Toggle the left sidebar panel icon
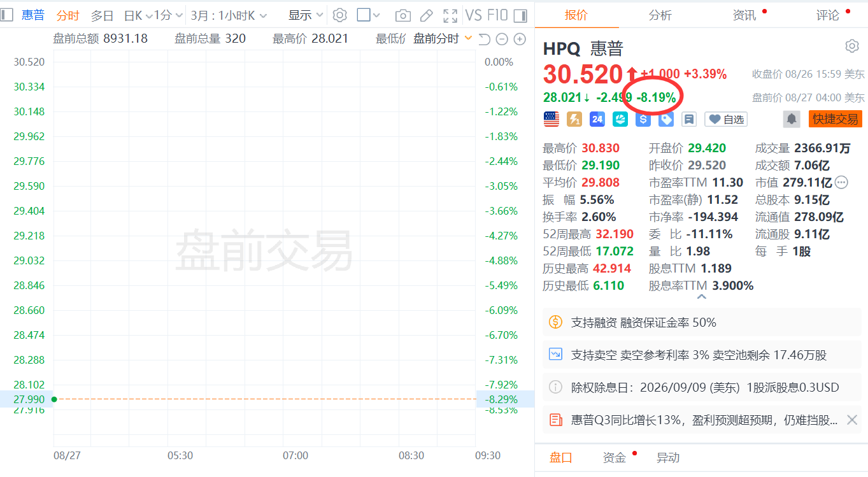The width and height of the screenshot is (868, 477). point(7,15)
